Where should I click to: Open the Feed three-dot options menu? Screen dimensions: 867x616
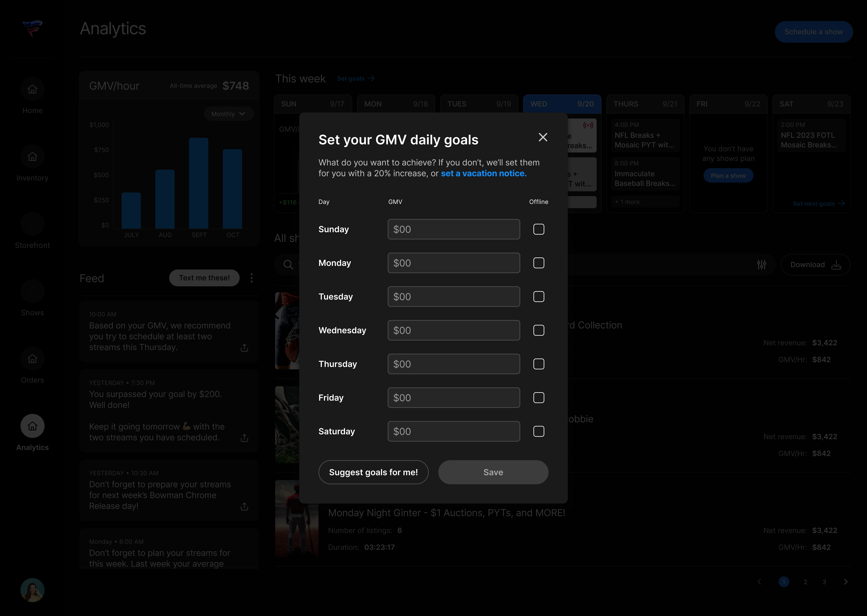252,278
